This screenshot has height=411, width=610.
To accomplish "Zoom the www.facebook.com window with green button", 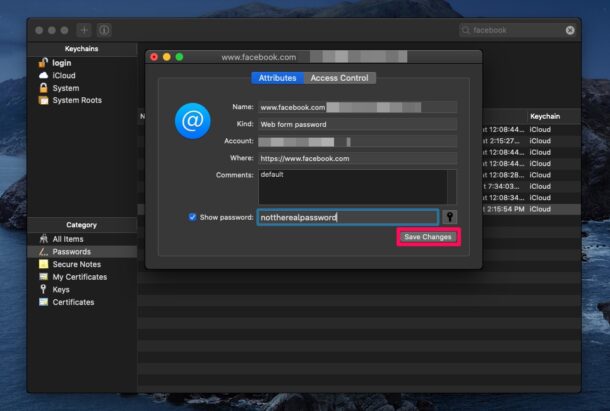I will pyautogui.click(x=179, y=57).
